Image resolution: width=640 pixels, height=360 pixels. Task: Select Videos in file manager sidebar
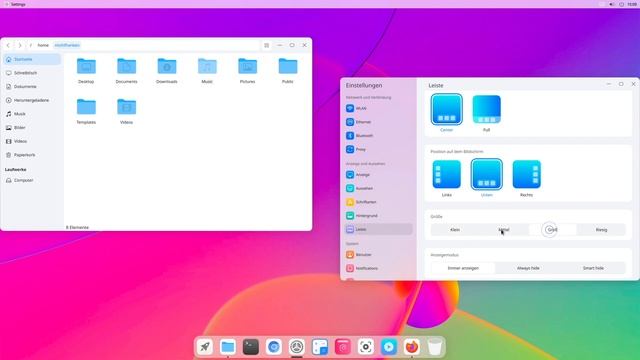click(x=32, y=141)
